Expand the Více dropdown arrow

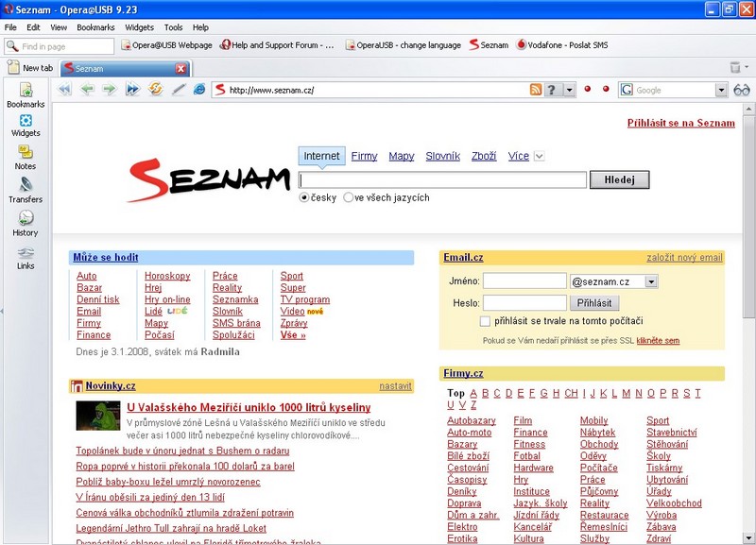[x=540, y=156]
